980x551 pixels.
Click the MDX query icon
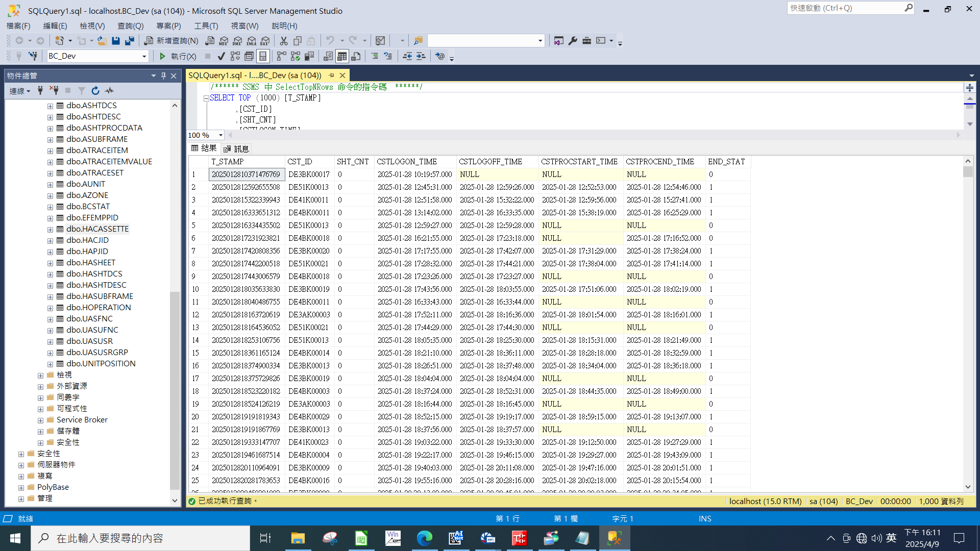point(224,41)
